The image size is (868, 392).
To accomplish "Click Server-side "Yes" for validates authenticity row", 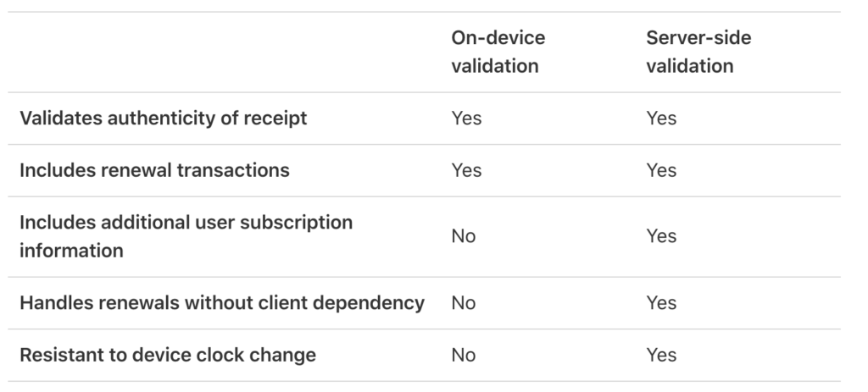I will [661, 118].
